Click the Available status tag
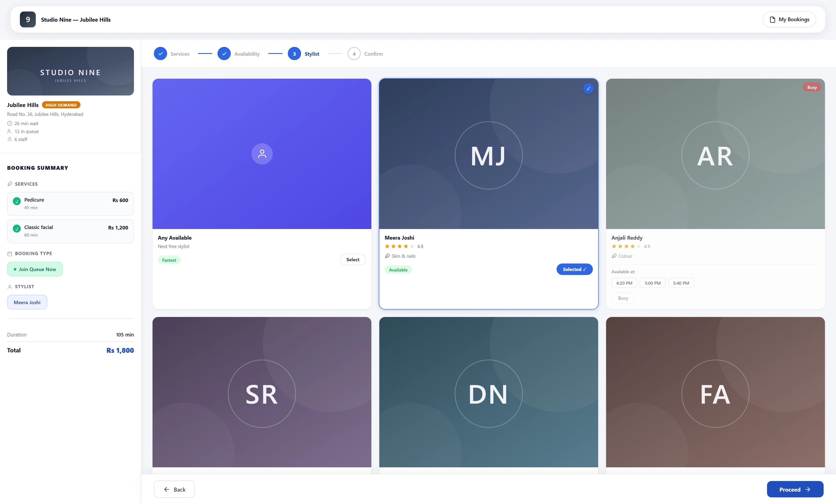836x504 pixels. point(398,270)
